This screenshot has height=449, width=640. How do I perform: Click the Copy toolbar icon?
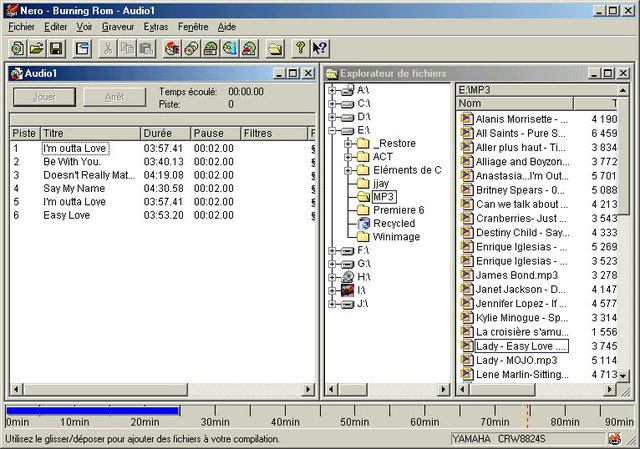click(x=127, y=49)
